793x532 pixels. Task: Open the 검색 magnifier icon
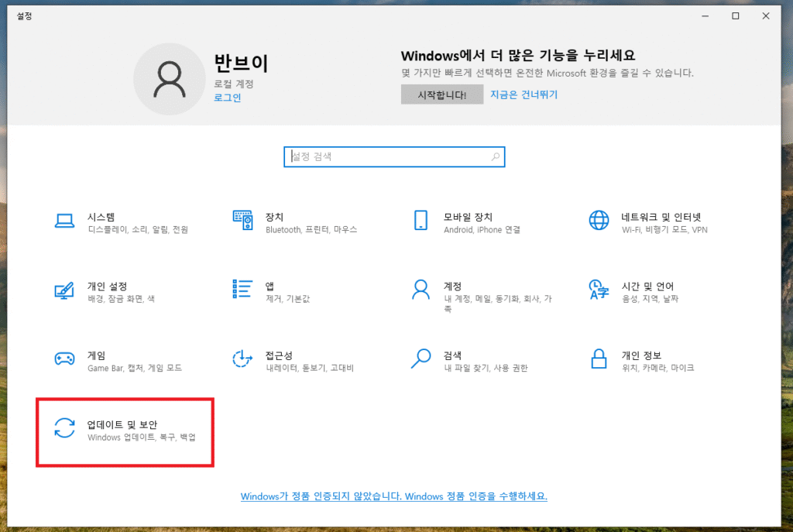point(421,359)
